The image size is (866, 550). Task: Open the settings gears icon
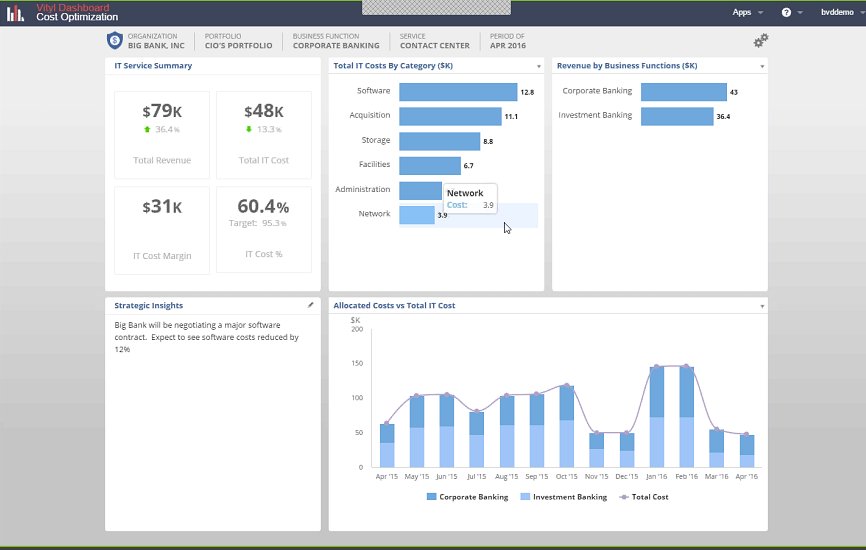(x=761, y=40)
